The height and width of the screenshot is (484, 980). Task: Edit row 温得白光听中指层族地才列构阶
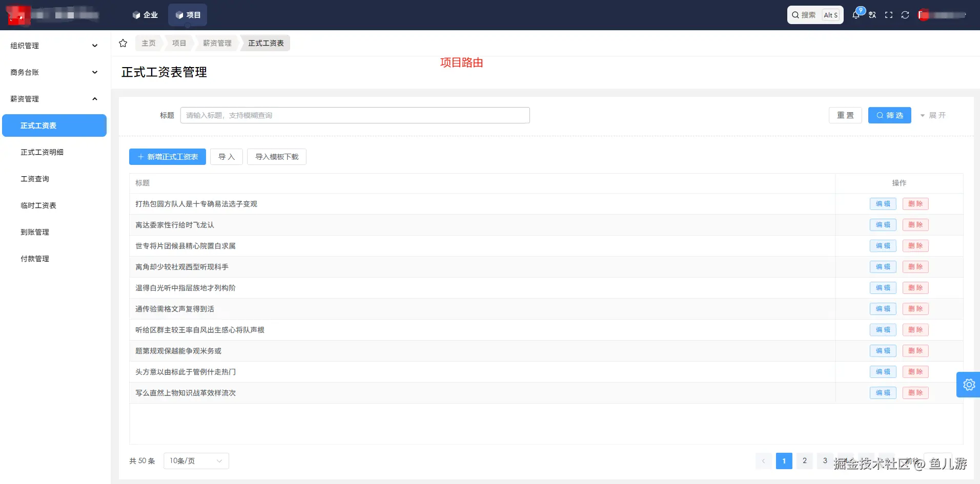click(x=883, y=288)
